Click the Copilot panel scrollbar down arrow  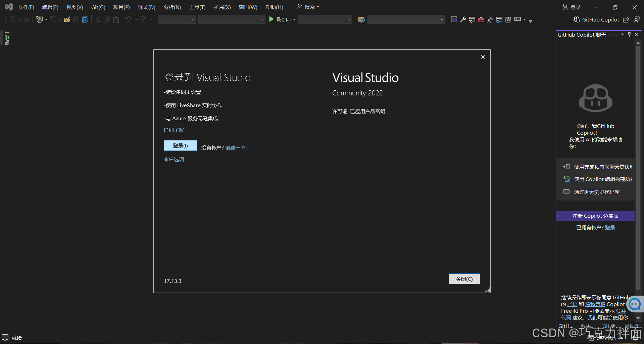pyautogui.click(x=638, y=318)
